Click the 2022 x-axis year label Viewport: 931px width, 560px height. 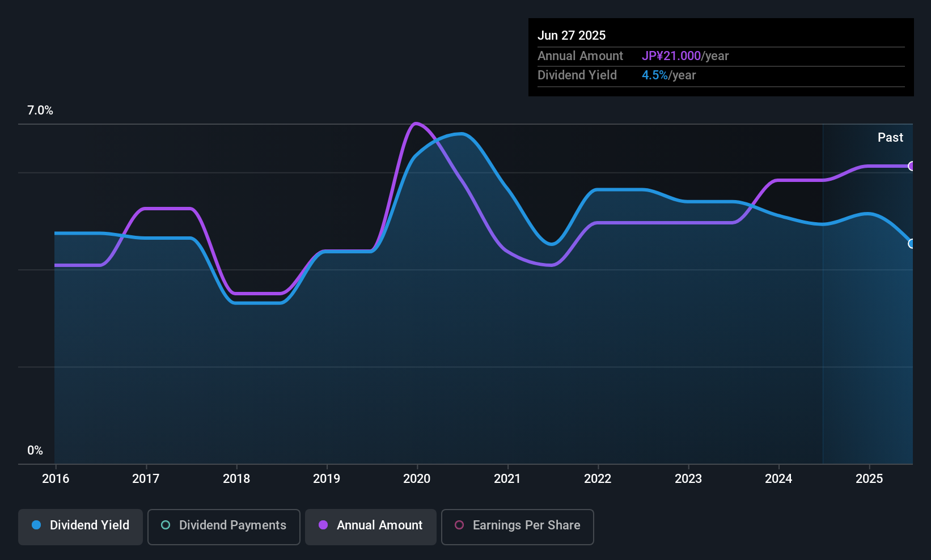pyautogui.click(x=598, y=478)
